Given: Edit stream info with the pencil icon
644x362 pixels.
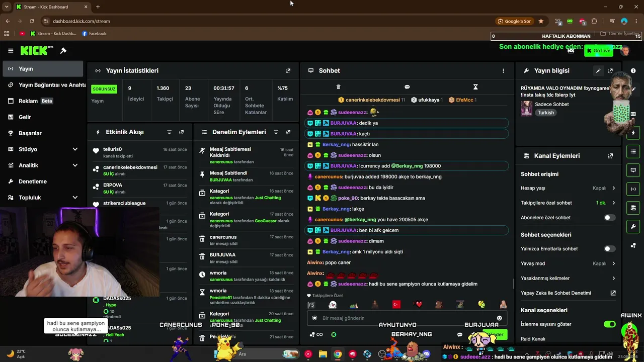Looking at the screenshot, I should coord(598,71).
